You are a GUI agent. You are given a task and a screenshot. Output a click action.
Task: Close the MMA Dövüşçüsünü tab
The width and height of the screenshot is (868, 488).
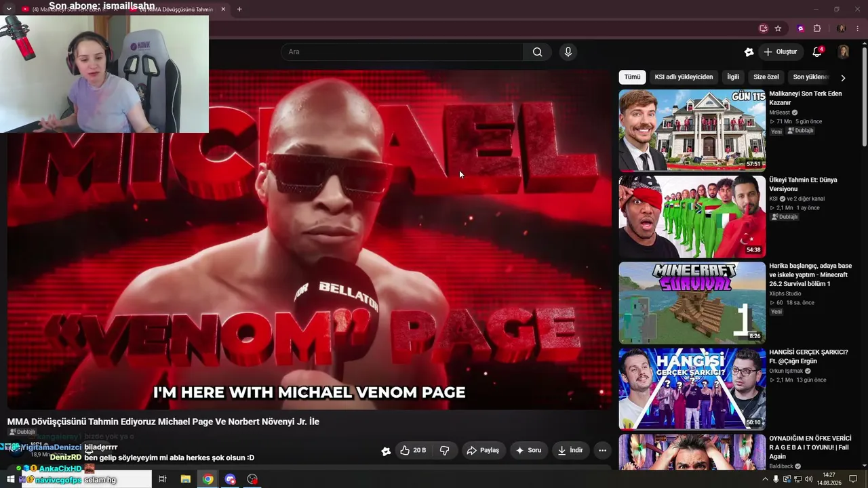tap(223, 9)
